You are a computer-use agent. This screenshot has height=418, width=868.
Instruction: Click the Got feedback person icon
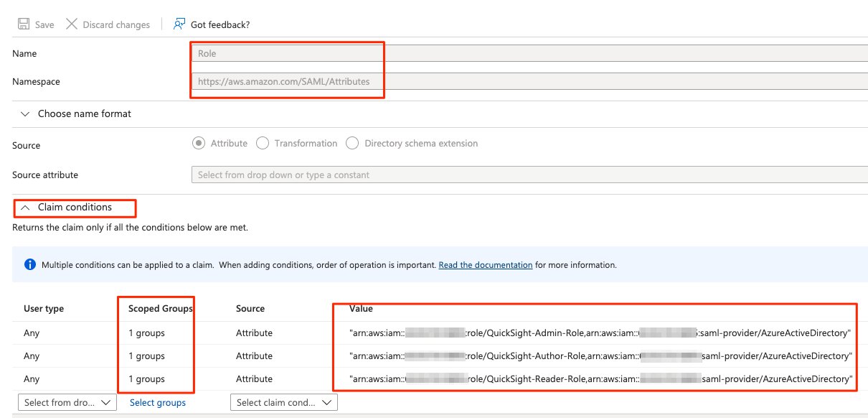tap(179, 24)
